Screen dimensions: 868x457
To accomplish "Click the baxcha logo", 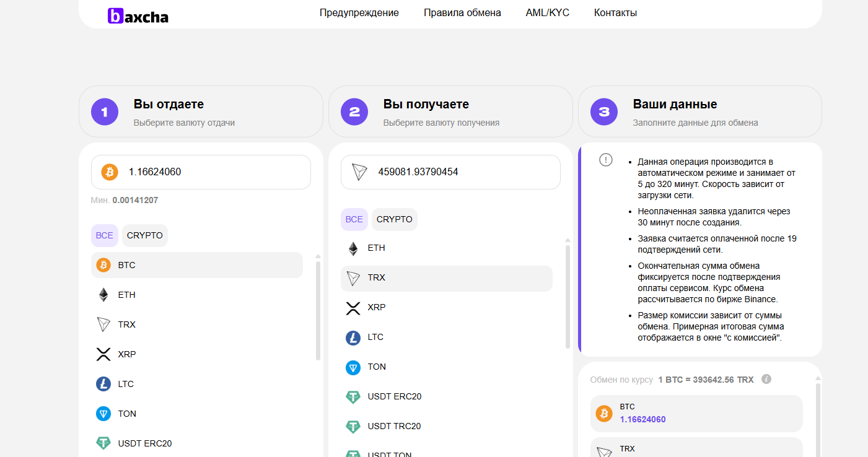I will (x=138, y=15).
